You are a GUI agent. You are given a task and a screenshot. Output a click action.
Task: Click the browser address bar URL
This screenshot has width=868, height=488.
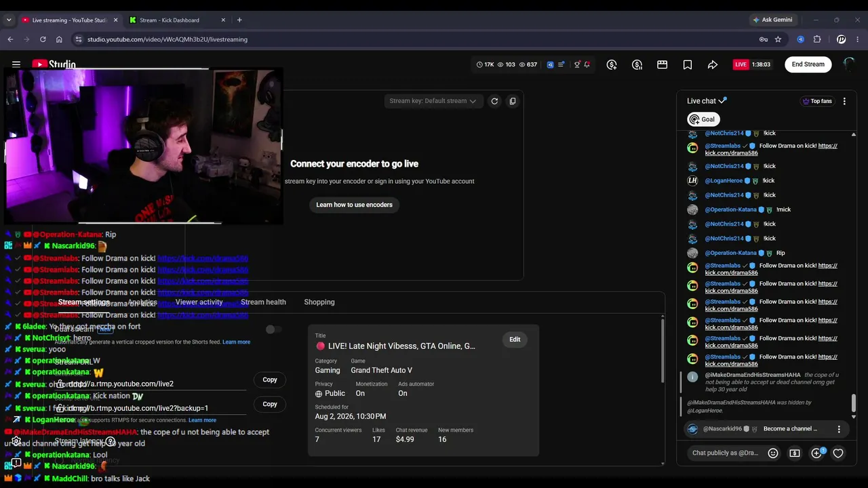tap(167, 39)
